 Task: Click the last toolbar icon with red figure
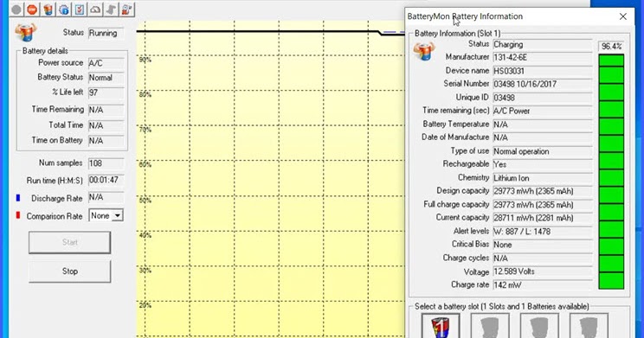click(126, 10)
